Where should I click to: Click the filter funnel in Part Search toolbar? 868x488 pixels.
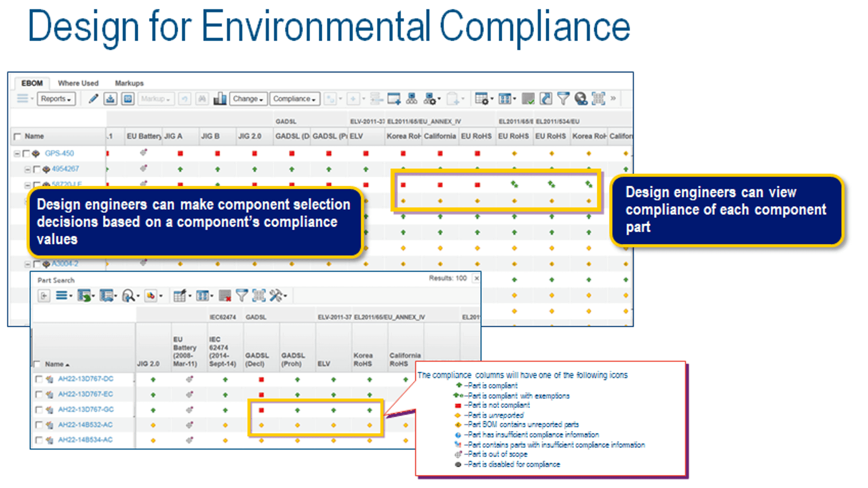242,296
